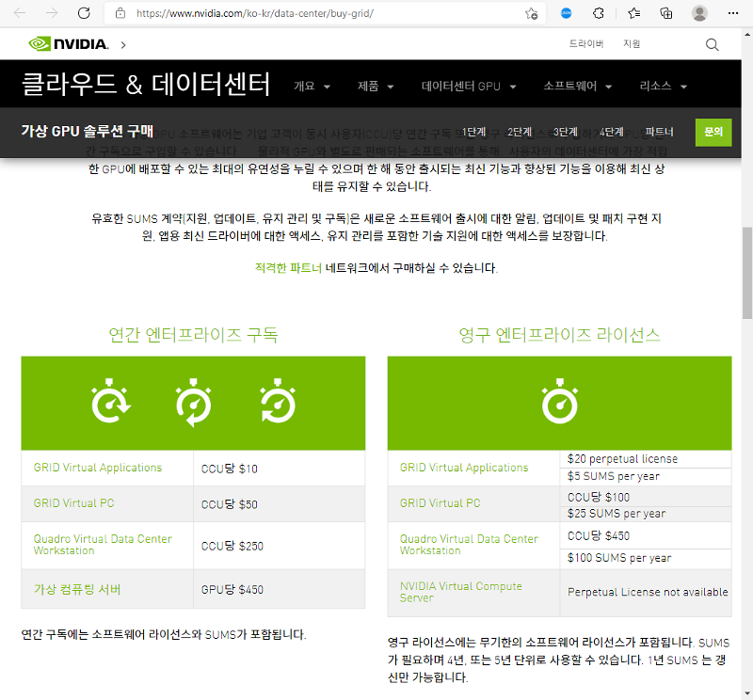Jump to 파트너 section
This screenshot has width=753, height=700.
(x=659, y=132)
